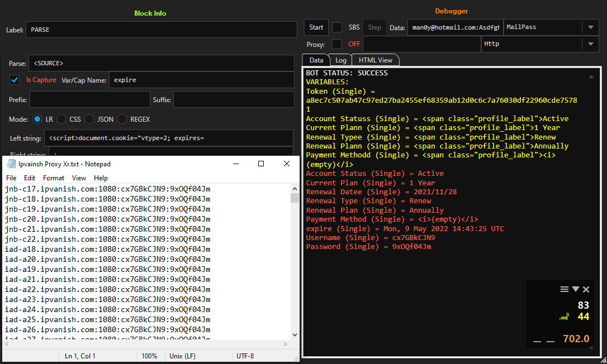This screenshot has width=607, height=364.
Task: Select the CSS parse mode
Action: pyautogui.click(x=61, y=119)
